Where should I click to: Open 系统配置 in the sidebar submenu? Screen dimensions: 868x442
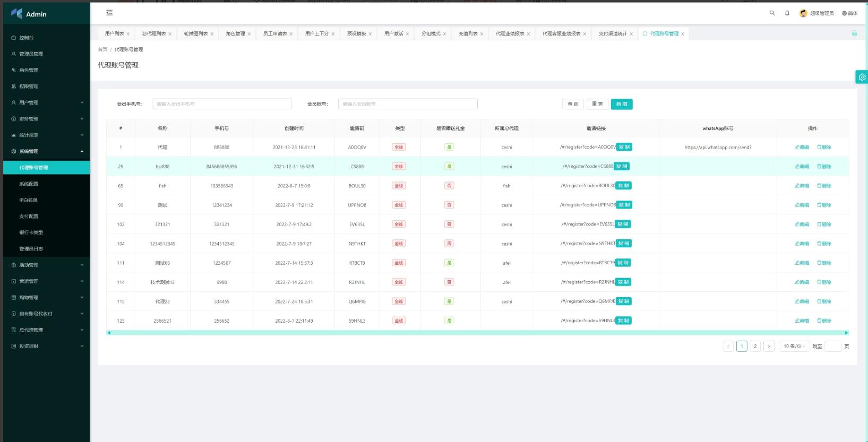click(29, 184)
